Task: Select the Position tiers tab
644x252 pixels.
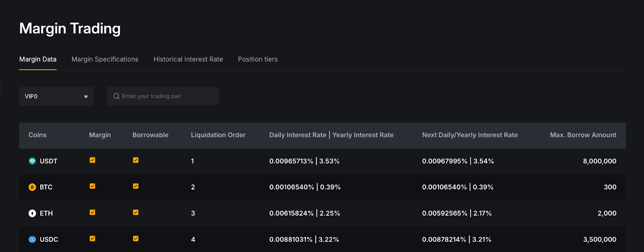Action: [258, 59]
